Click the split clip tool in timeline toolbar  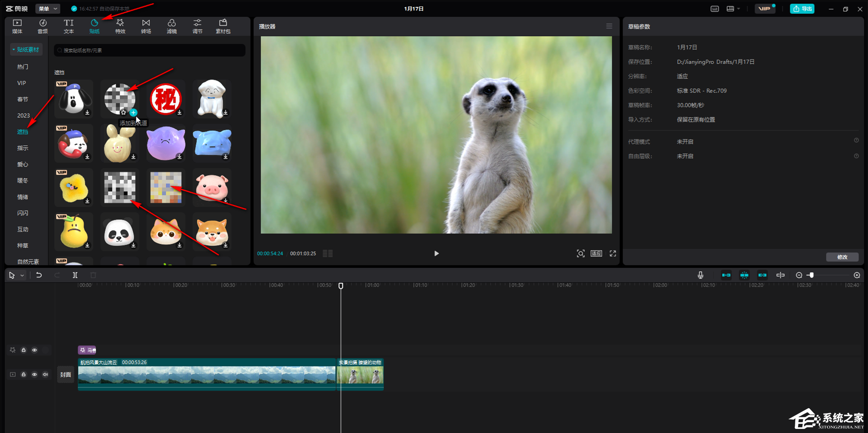coord(75,275)
